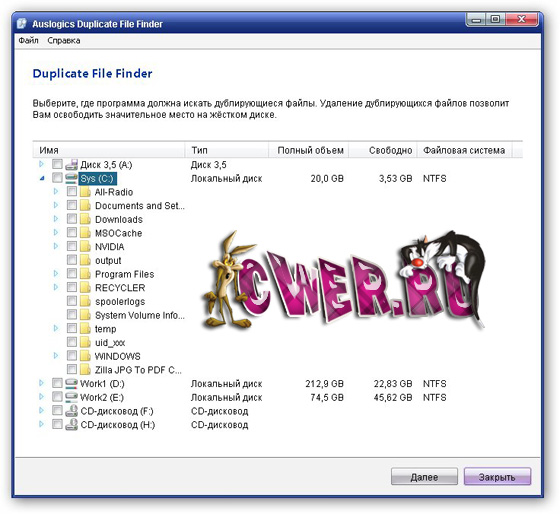Viewport: 560px width, 514px height.
Task: Click the Далее button
Action: click(x=424, y=477)
